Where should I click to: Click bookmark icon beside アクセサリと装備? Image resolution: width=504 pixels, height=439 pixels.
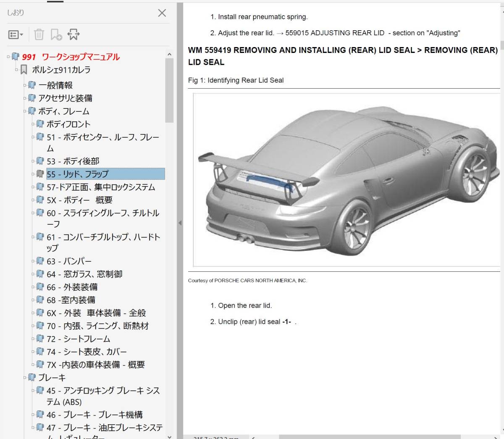tap(32, 98)
